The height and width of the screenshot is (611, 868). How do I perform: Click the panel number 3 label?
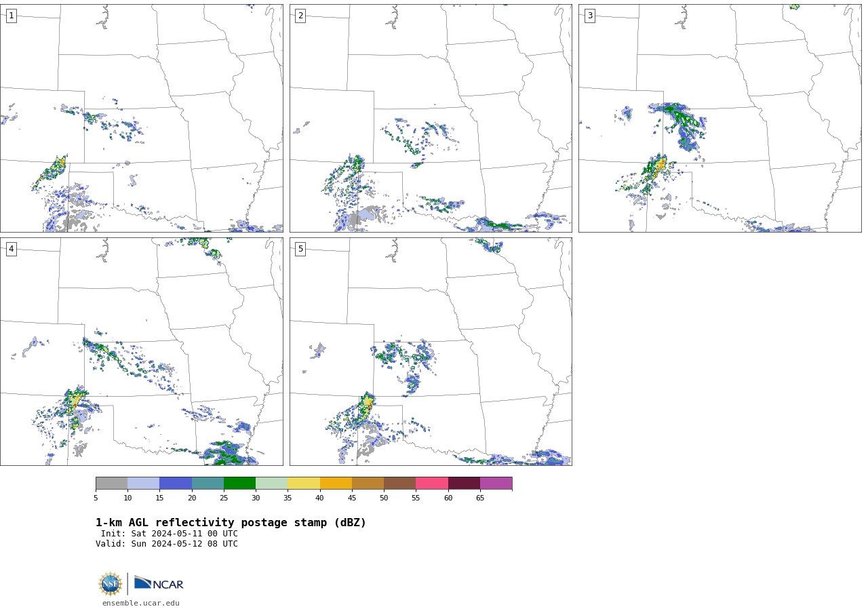point(589,16)
